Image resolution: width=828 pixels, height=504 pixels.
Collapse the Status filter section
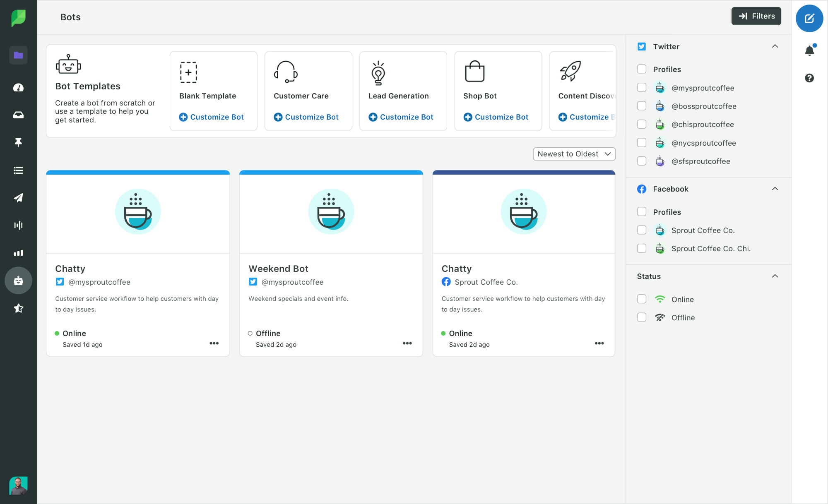point(775,276)
